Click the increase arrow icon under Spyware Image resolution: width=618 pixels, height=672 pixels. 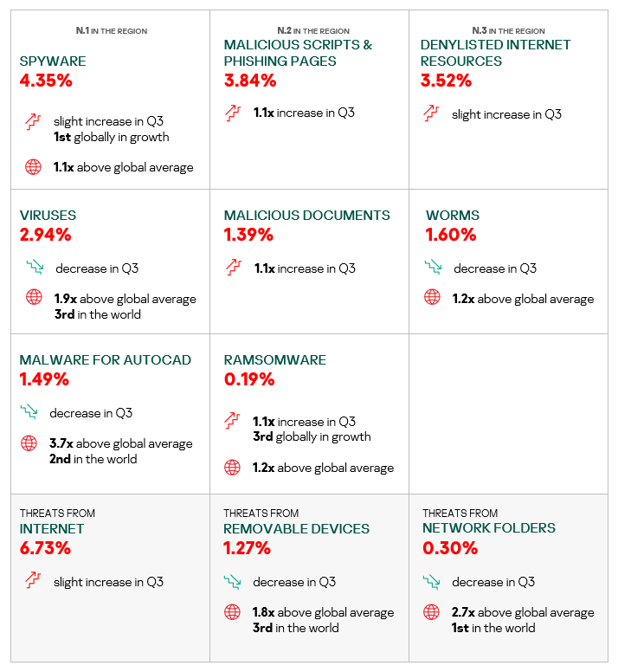[33, 122]
